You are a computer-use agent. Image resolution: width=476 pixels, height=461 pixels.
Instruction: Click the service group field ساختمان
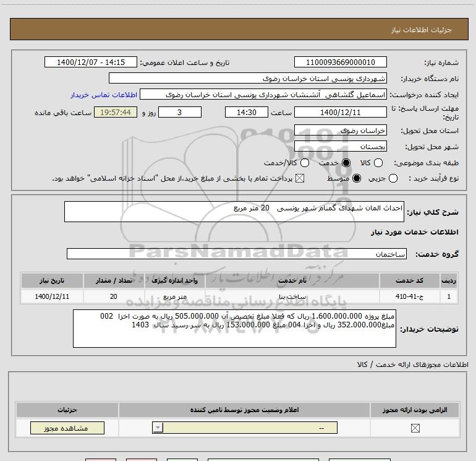tap(237, 254)
